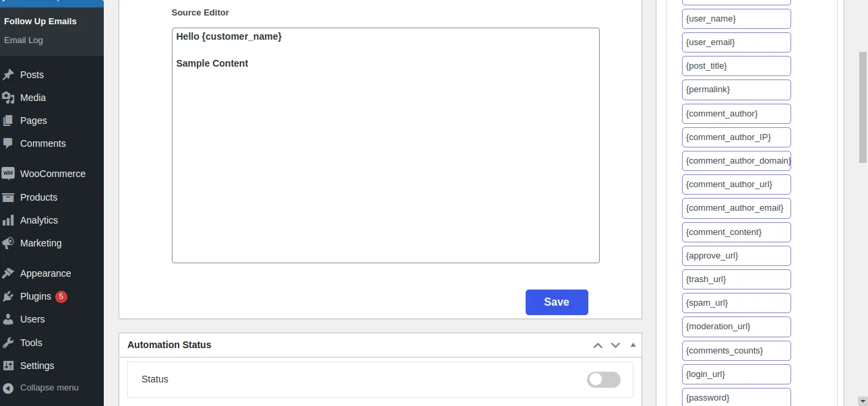Click the Analytics bar chart icon
The width and height of the screenshot is (868, 406).
pyautogui.click(x=8, y=220)
